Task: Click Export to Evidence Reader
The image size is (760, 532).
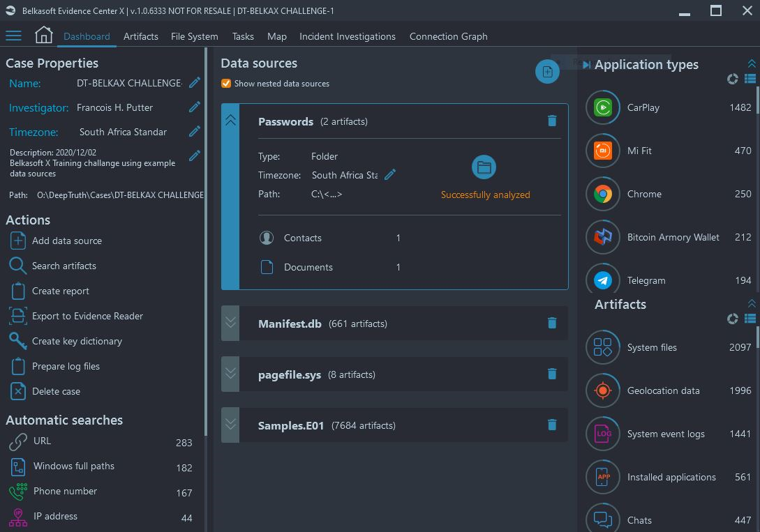Action: [76, 316]
